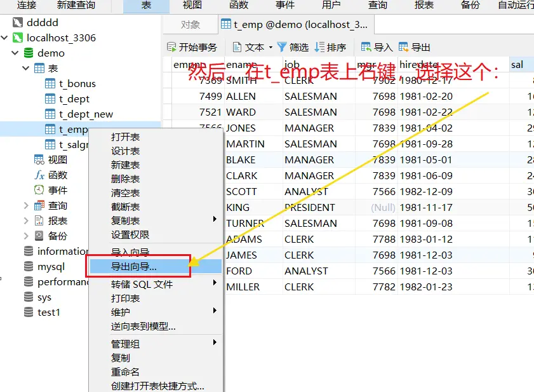Select the t_bonus table icon
The image size is (534, 392).
click(50, 83)
